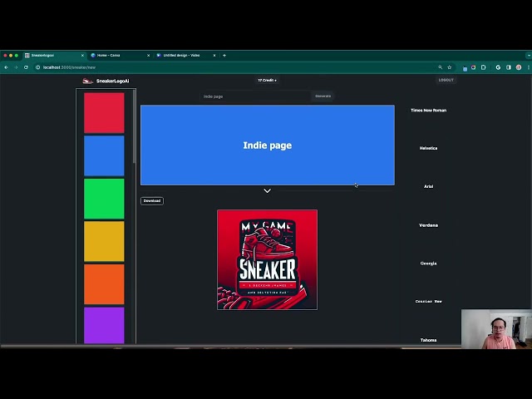Select the red color swatch

104,113
